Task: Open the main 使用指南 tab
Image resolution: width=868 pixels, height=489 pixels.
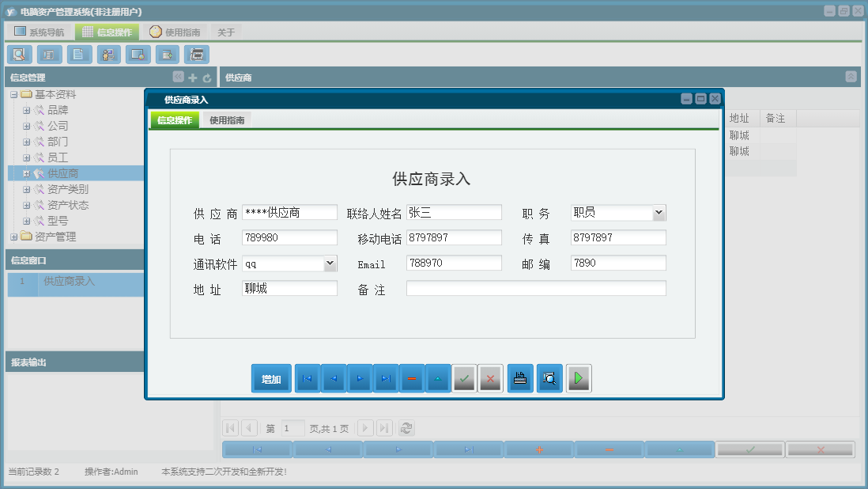Action: click(175, 32)
